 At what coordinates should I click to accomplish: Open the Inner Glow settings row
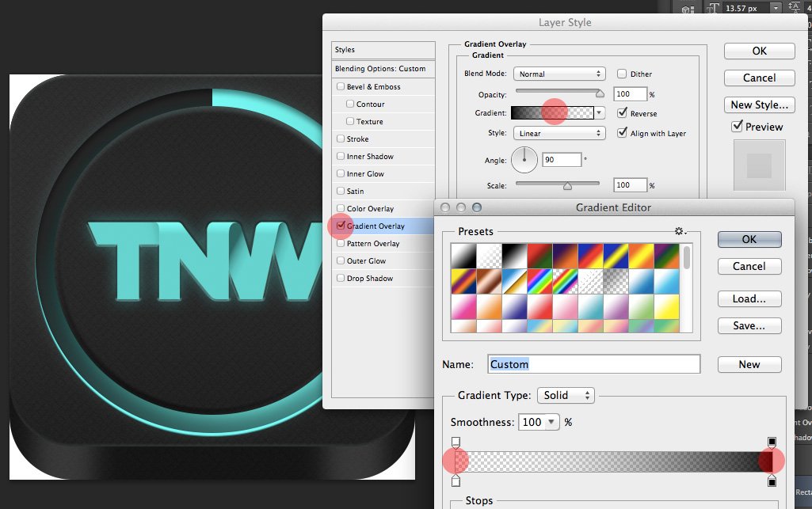pos(383,174)
